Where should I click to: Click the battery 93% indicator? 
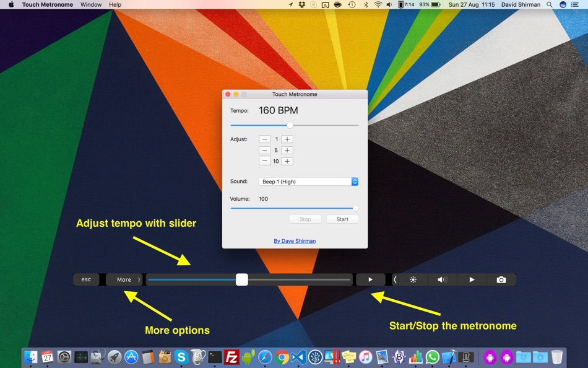point(430,4)
